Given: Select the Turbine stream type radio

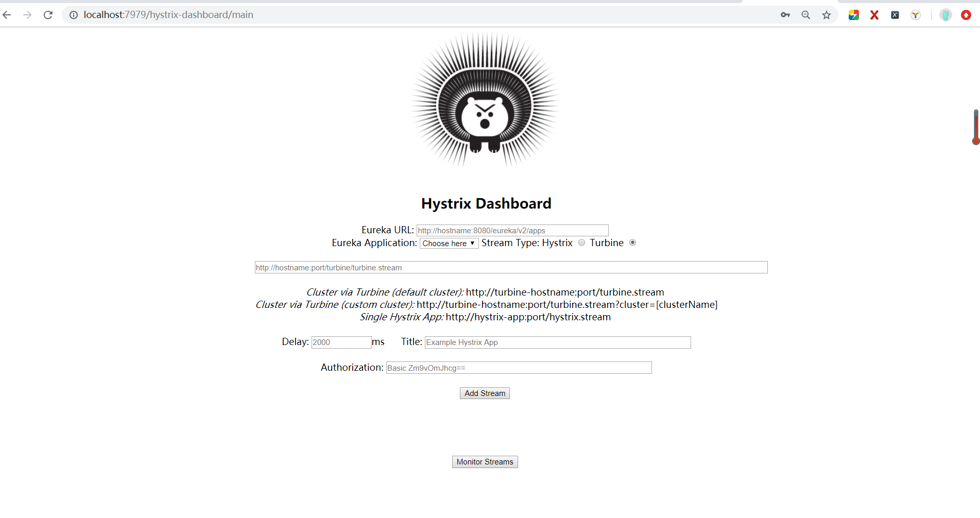Looking at the screenshot, I should (633, 243).
